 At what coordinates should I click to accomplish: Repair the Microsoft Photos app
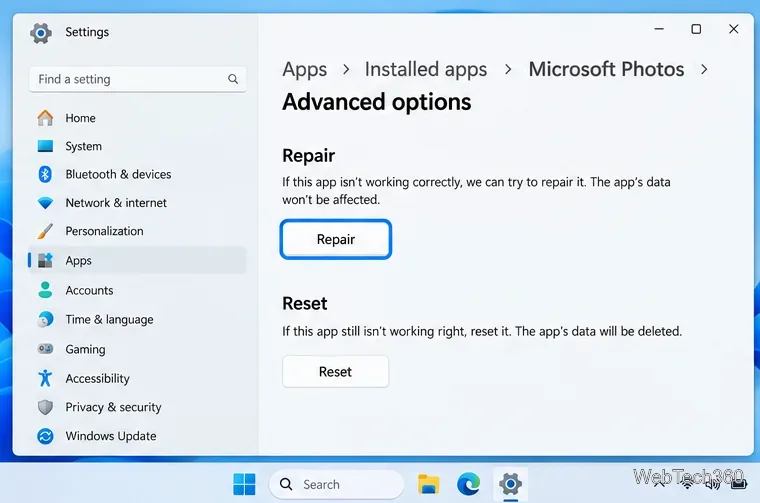[x=335, y=239]
